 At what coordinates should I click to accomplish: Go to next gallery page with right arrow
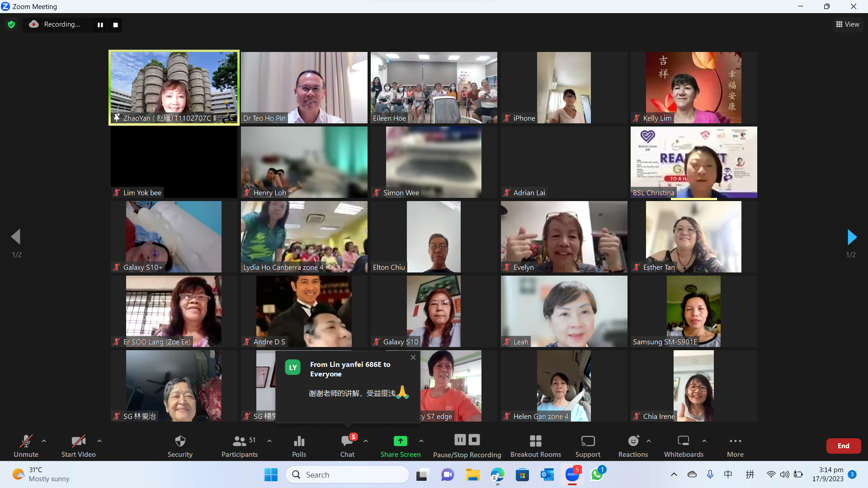[x=851, y=237]
